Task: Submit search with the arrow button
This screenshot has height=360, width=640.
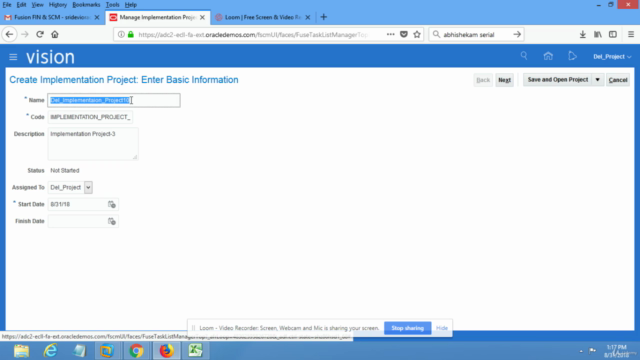Action: click(x=517, y=35)
